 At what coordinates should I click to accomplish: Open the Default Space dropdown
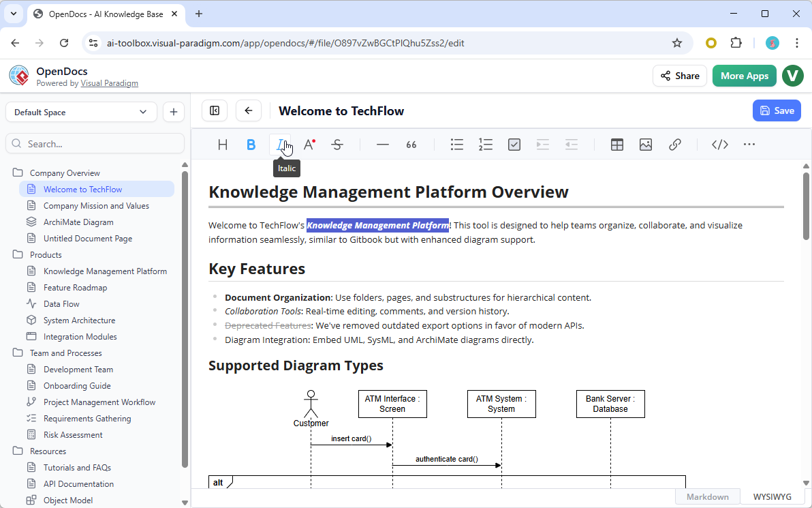(x=80, y=111)
